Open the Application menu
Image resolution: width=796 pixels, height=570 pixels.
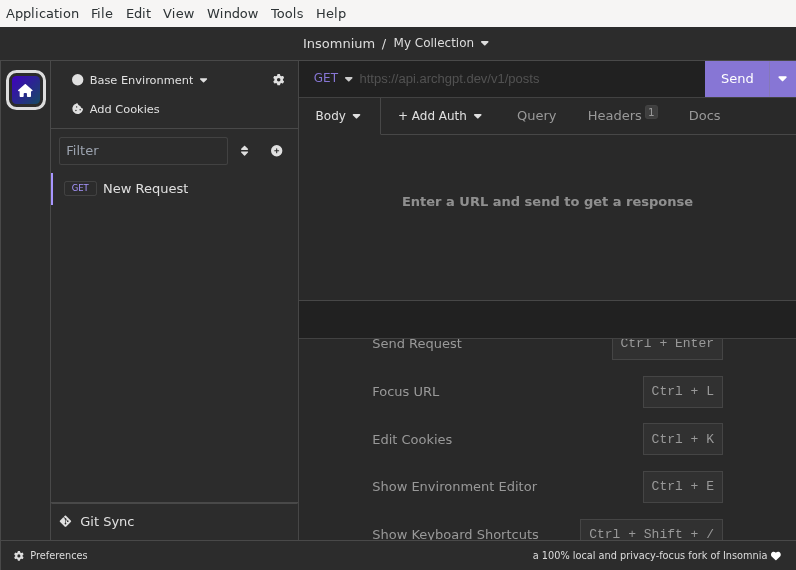(x=42, y=13)
